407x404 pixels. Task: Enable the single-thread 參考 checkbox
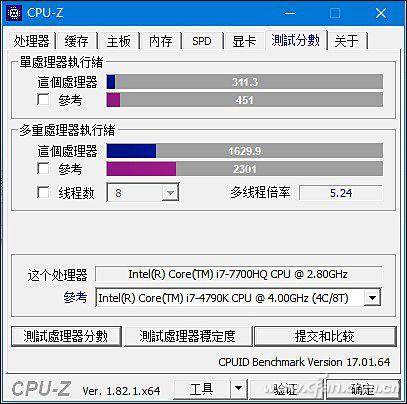point(43,99)
